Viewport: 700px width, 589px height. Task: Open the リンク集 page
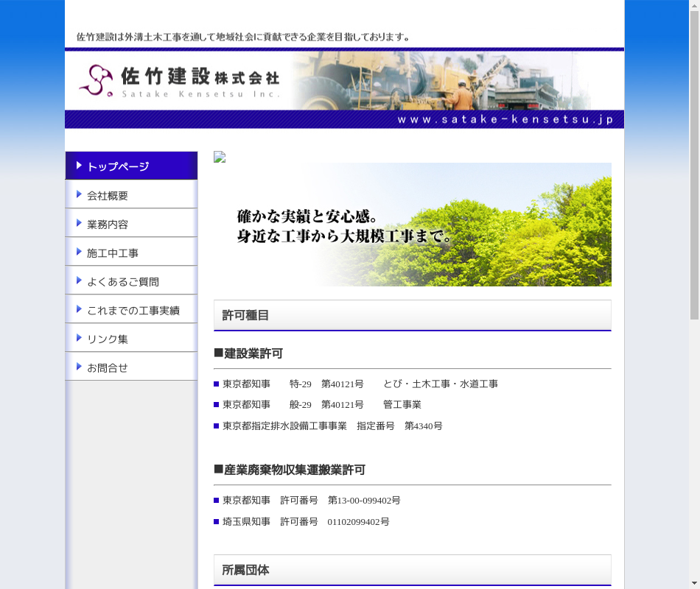pyautogui.click(x=108, y=339)
